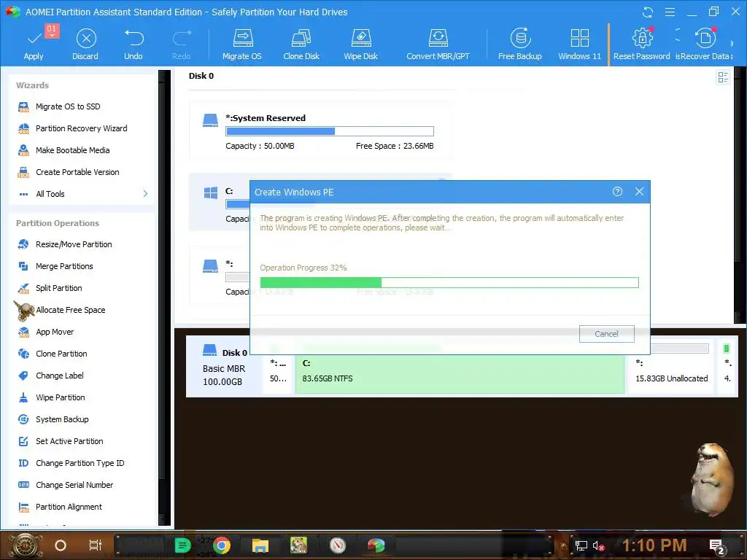Open the Reset Password tool

pos(641,44)
